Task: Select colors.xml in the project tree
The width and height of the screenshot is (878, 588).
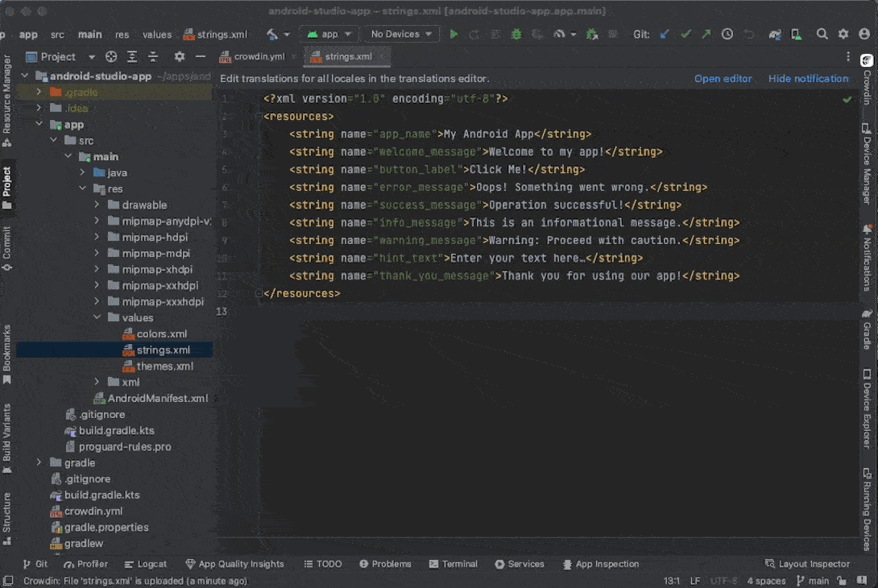Action: pos(161,334)
